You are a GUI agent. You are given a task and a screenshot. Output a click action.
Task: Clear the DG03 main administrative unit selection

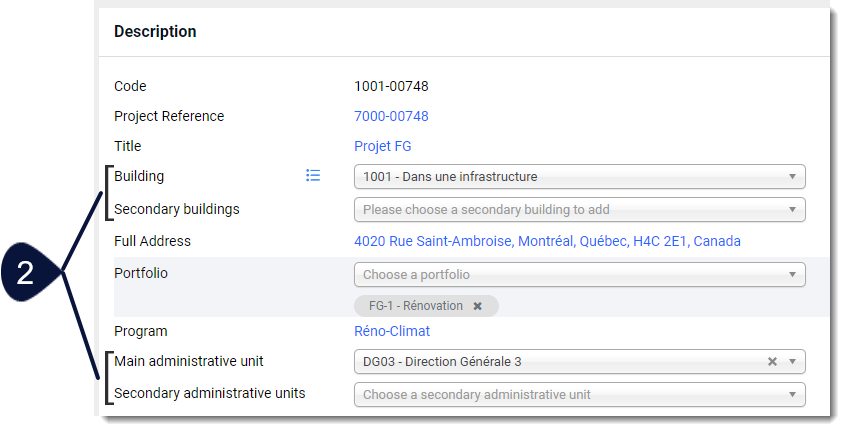(x=772, y=362)
